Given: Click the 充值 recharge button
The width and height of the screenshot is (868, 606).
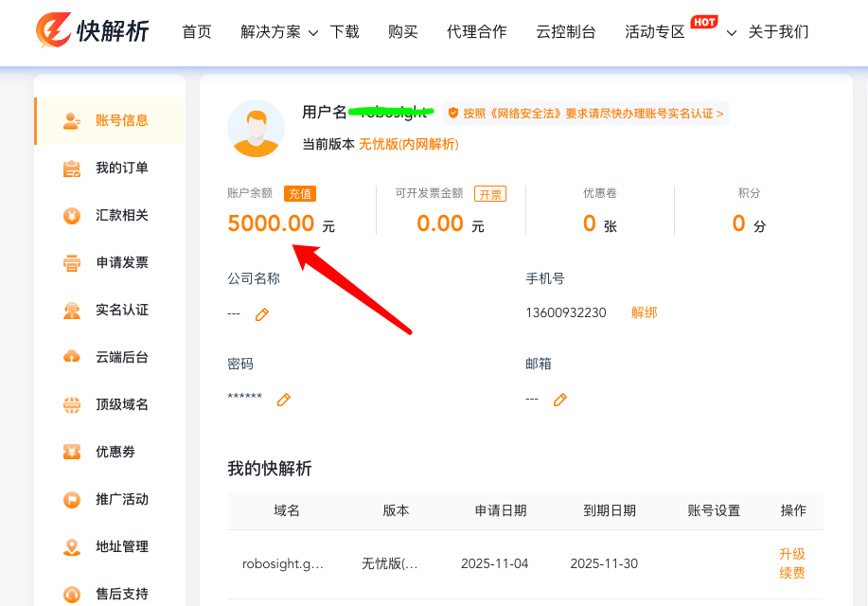Looking at the screenshot, I should pyautogui.click(x=300, y=194).
